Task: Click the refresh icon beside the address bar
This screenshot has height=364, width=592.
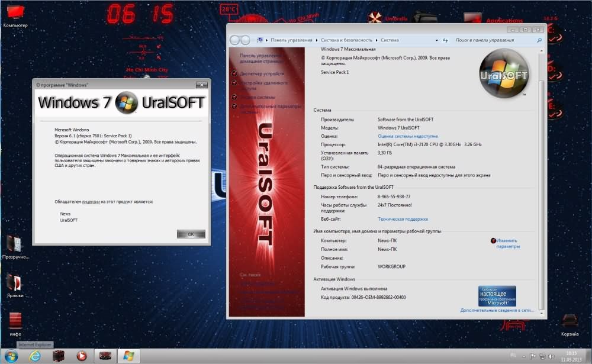Action: [x=445, y=40]
